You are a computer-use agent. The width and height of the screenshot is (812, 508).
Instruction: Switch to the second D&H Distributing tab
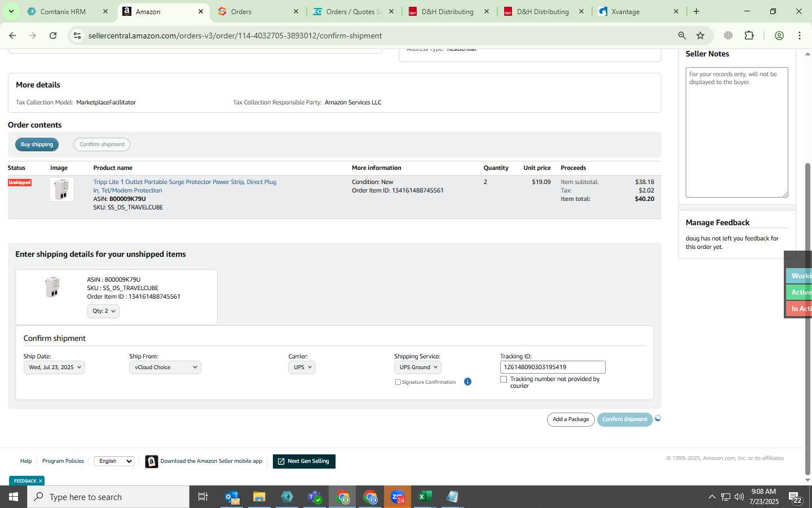543,11
